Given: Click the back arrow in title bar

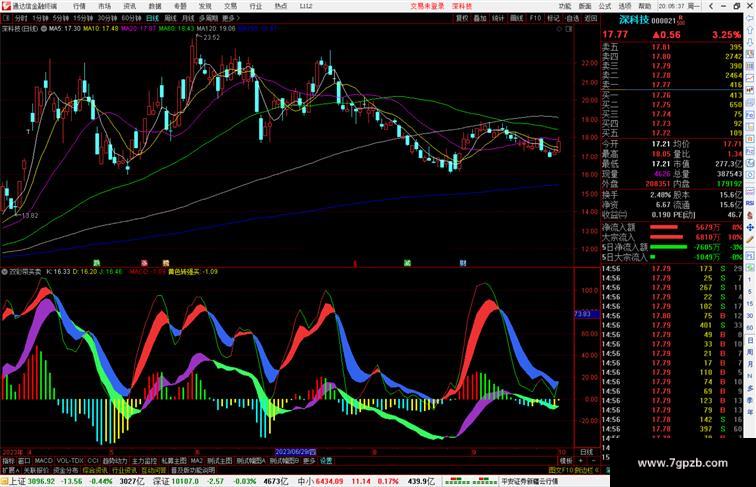Looking at the screenshot, I should point(711,6).
